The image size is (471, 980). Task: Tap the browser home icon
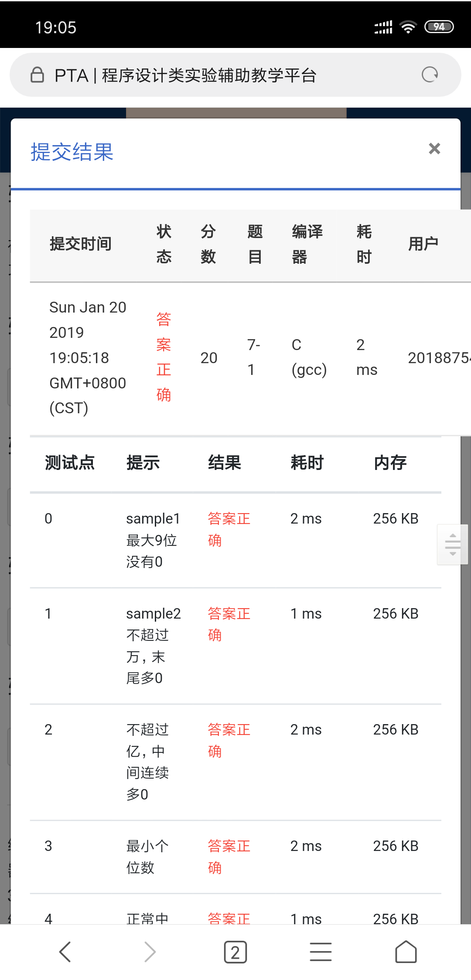pyautogui.click(x=406, y=952)
